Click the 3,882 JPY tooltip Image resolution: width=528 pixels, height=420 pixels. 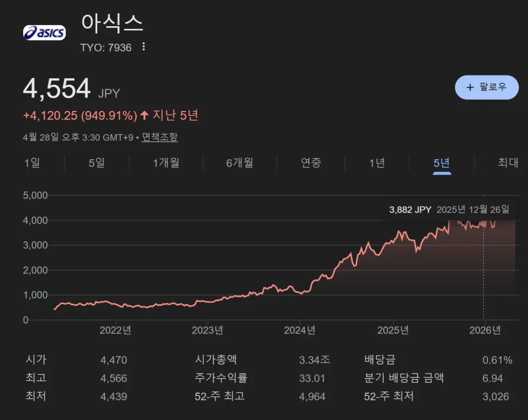point(449,209)
